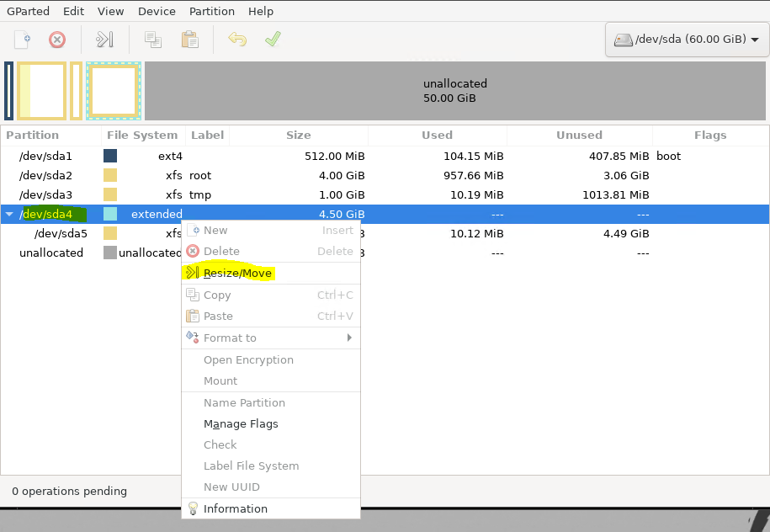
Task: Click the green Apply All Operations checkmark
Action: 273,39
